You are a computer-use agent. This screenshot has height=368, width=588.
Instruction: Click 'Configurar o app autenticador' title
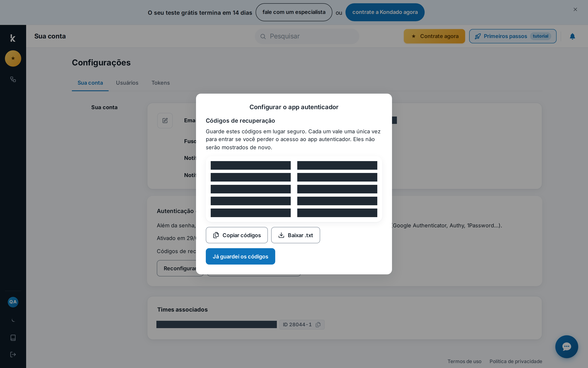click(x=294, y=107)
